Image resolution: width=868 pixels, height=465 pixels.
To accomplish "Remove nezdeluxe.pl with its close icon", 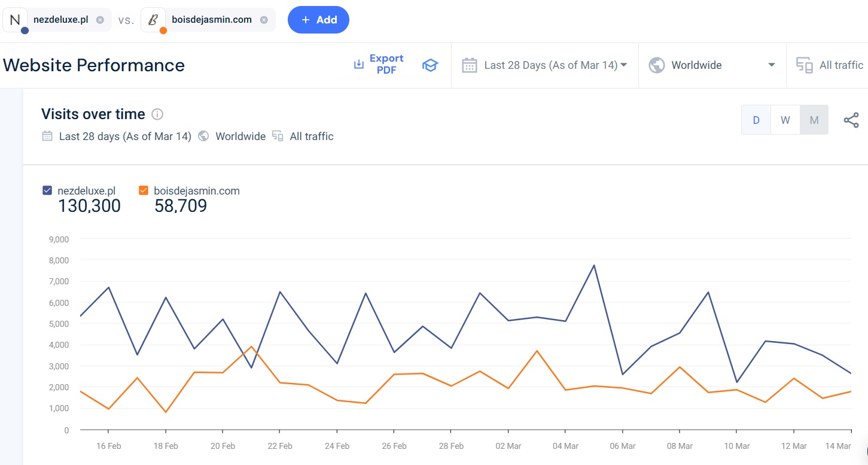I will pyautogui.click(x=100, y=20).
